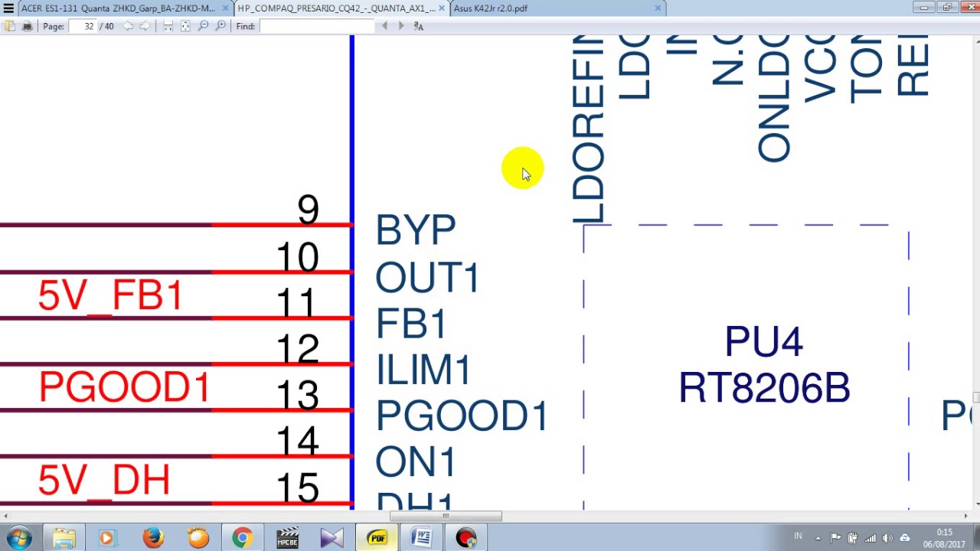Viewport: 980px width, 551px height.
Task: Click the BYP pin name
Action: (415, 230)
